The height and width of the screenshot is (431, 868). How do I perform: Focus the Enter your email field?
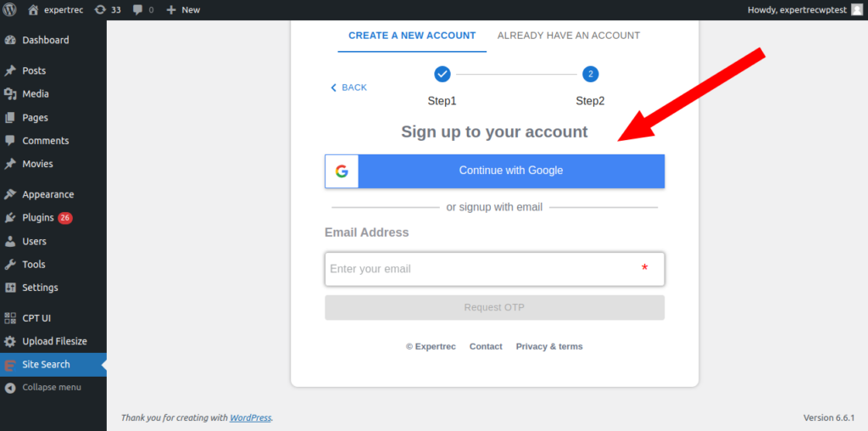click(483, 269)
